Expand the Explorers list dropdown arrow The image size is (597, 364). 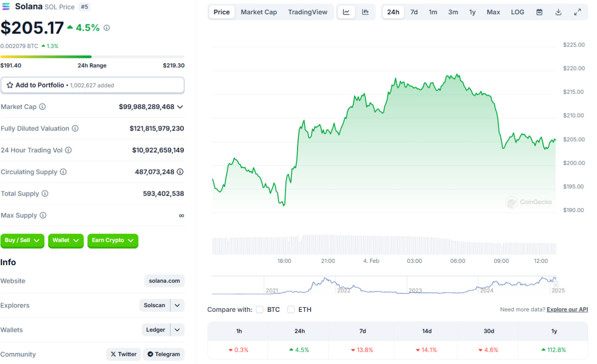pos(177,305)
